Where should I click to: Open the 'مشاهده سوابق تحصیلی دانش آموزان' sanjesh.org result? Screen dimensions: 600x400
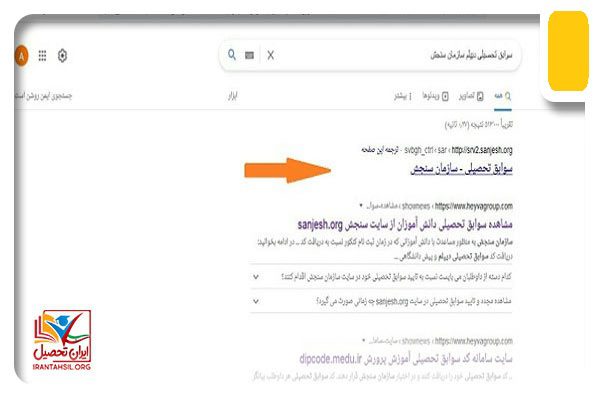(405, 224)
